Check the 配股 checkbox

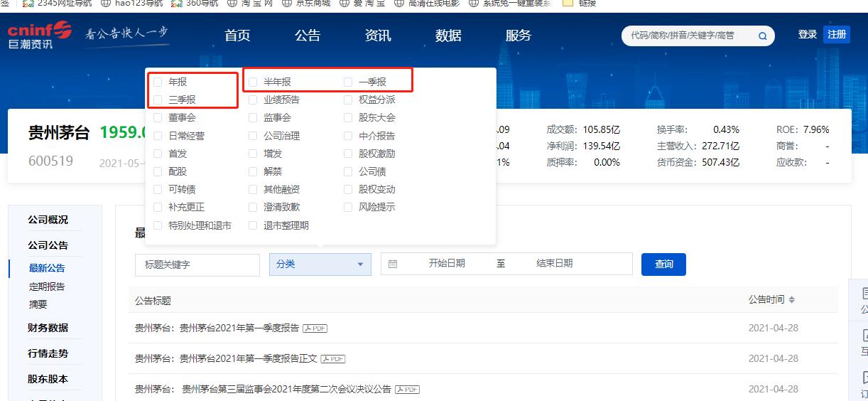(x=158, y=172)
